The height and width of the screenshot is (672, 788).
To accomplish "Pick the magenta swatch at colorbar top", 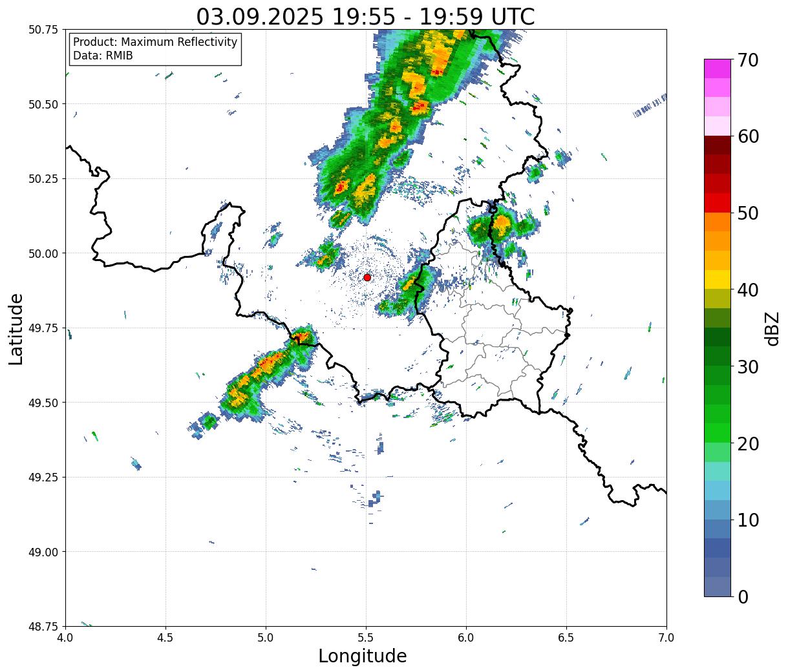I will (718, 68).
